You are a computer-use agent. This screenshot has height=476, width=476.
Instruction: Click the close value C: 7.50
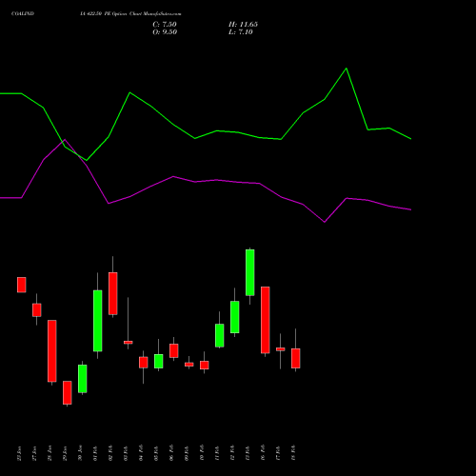(165, 25)
